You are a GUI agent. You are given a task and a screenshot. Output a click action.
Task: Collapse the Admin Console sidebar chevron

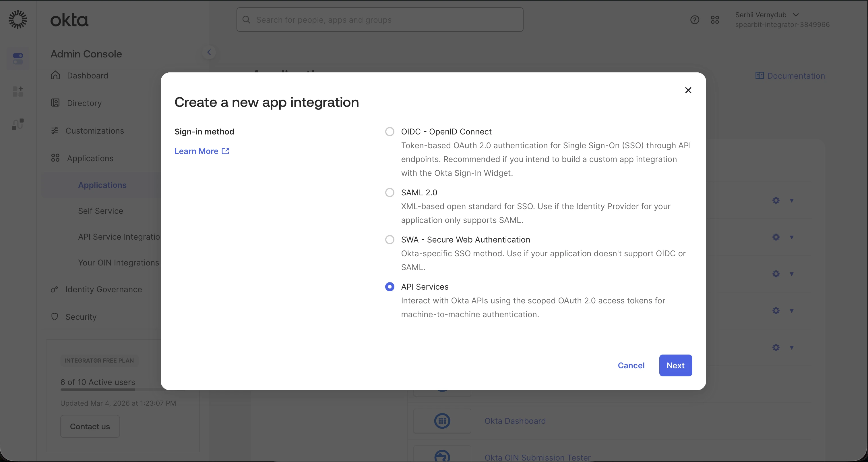pos(209,52)
